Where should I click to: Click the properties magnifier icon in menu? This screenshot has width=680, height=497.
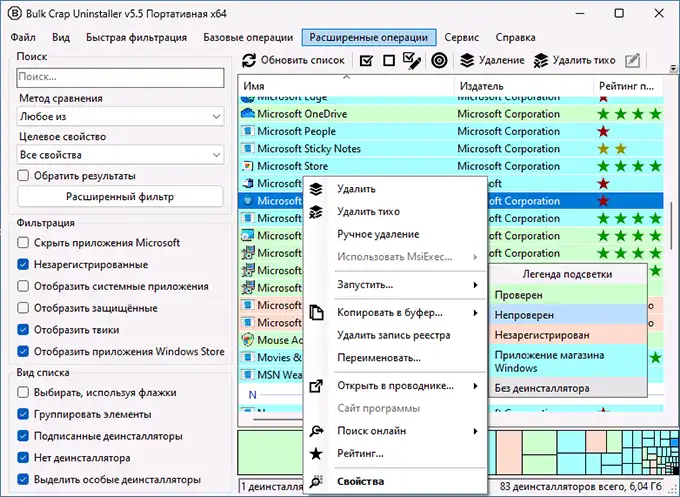point(316,481)
